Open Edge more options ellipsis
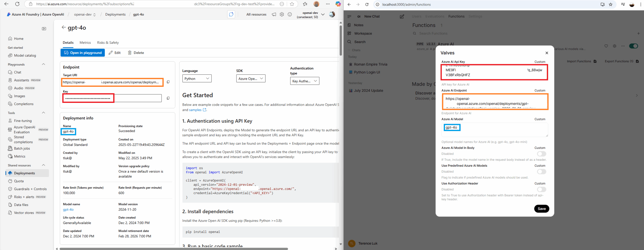644x250 pixels. pos(328,4)
